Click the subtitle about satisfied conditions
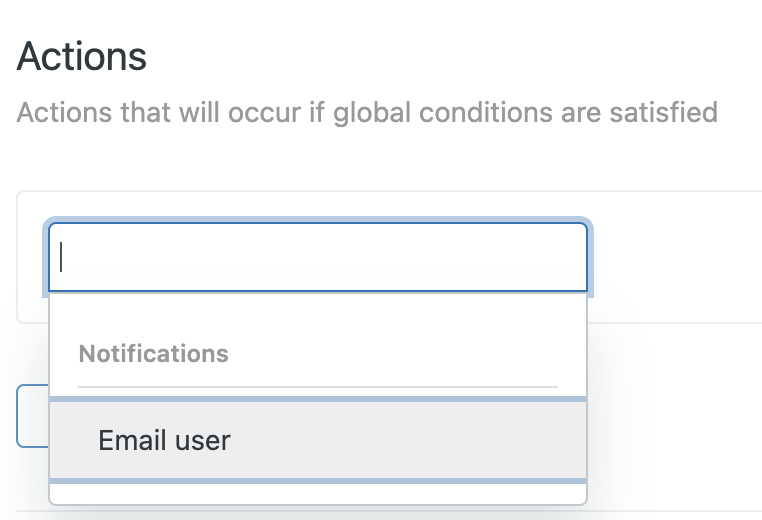This screenshot has width=762, height=520. [367, 111]
